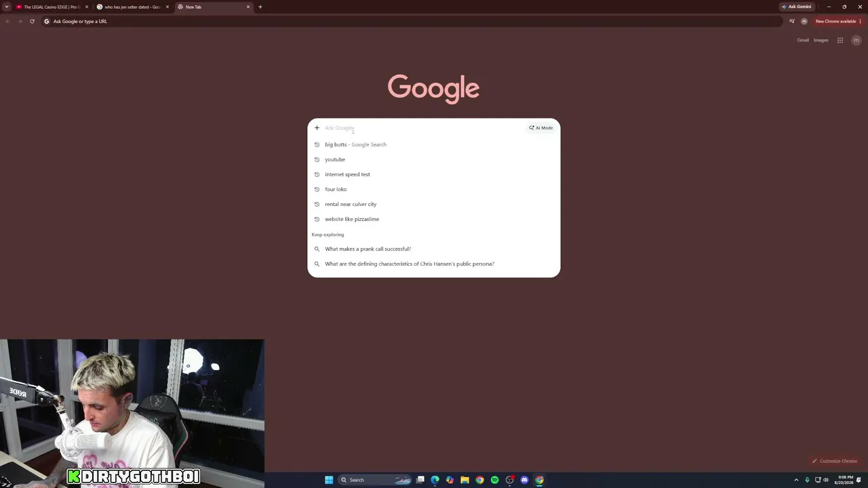Open File Explorer from the taskbar

[465, 480]
